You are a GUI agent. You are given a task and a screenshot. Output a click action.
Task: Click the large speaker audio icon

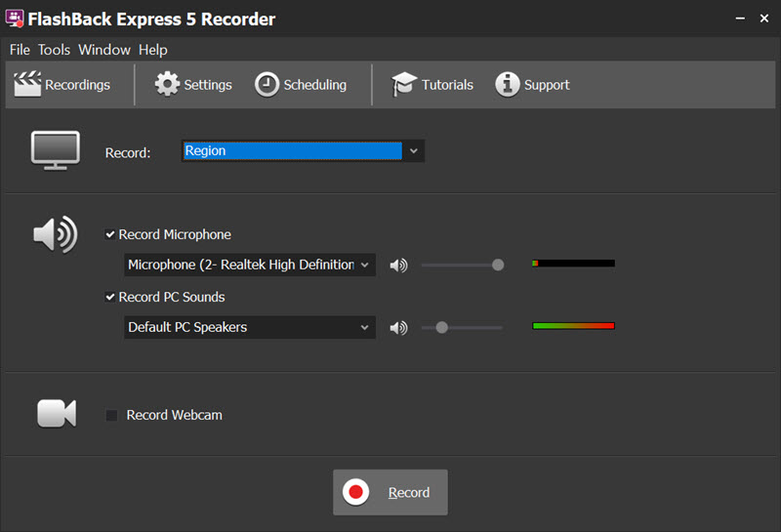click(56, 234)
